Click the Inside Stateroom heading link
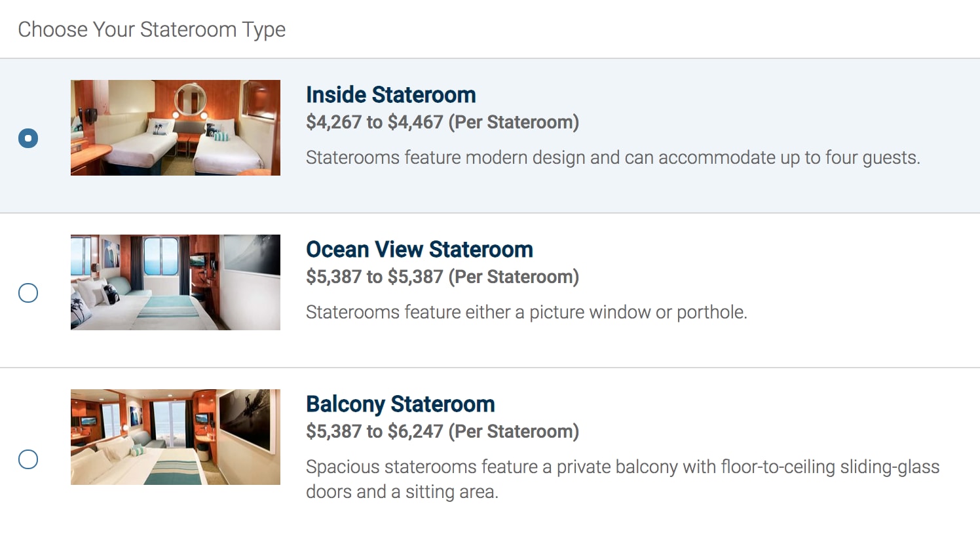 point(390,95)
